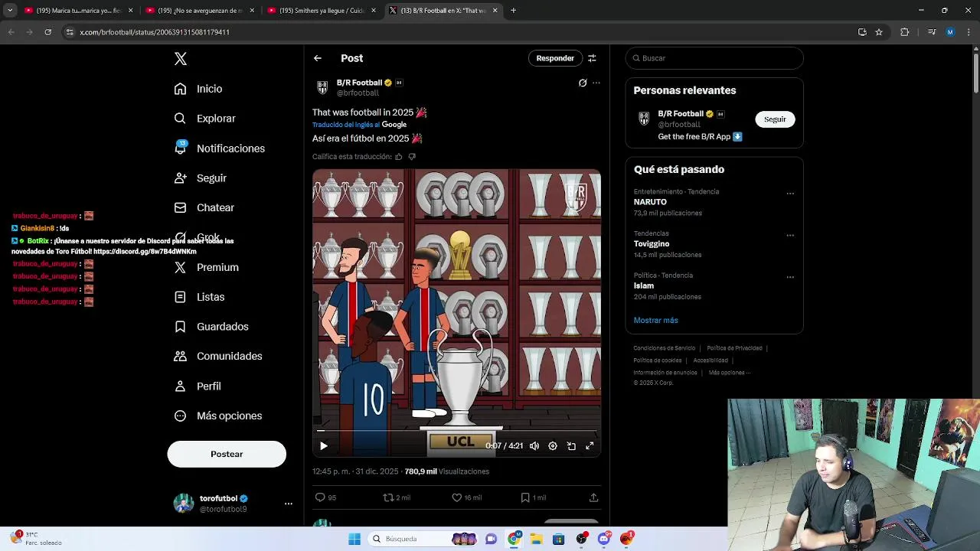Open Seguir in the sidebar
The height and width of the screenshot is (551, 980).
pyautogui.click(x=201, y=178)
